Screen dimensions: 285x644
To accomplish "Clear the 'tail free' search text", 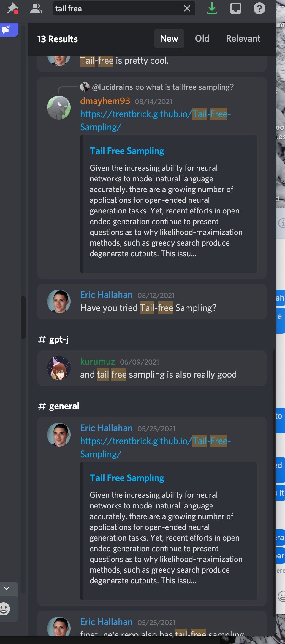I will (187, 8).
